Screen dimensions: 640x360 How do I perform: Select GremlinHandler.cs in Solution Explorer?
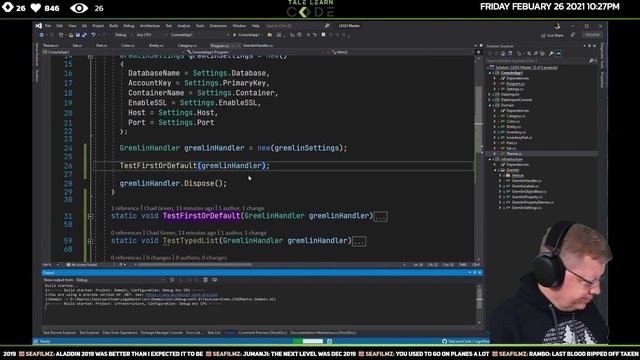527,181
